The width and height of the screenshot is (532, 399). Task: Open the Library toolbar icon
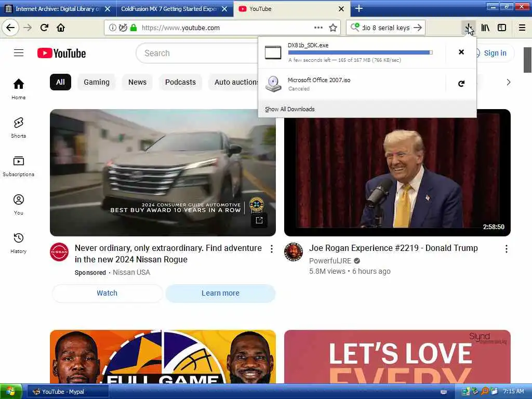[x=485, y=28]
